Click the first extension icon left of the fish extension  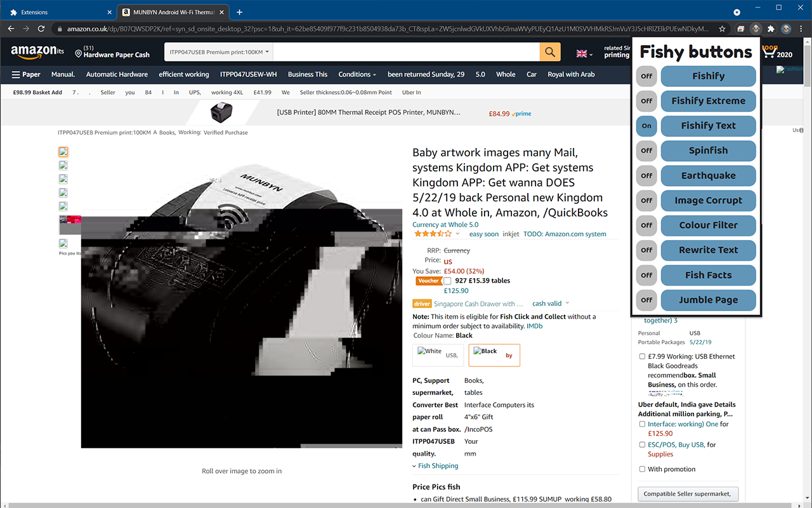[740, 29]
